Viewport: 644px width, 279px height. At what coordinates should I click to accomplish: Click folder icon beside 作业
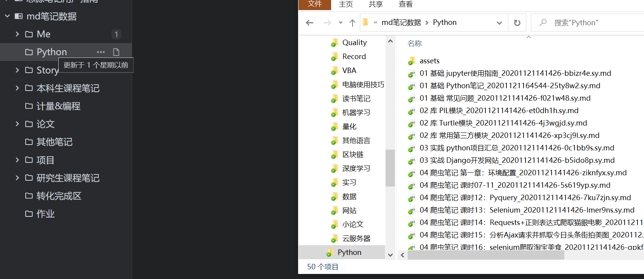[x=29, y=214]
